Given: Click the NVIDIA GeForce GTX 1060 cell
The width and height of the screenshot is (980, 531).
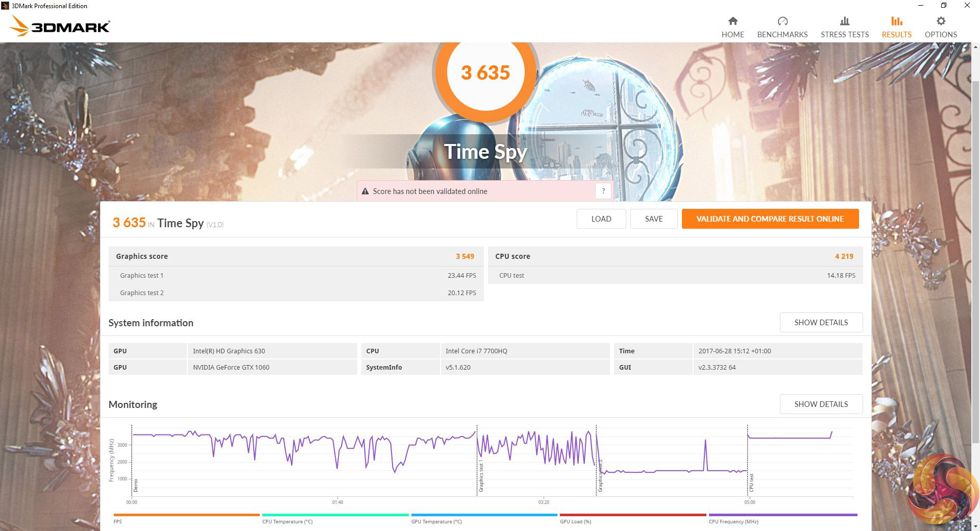Looking at the screenshot, I should coord(272,367).
